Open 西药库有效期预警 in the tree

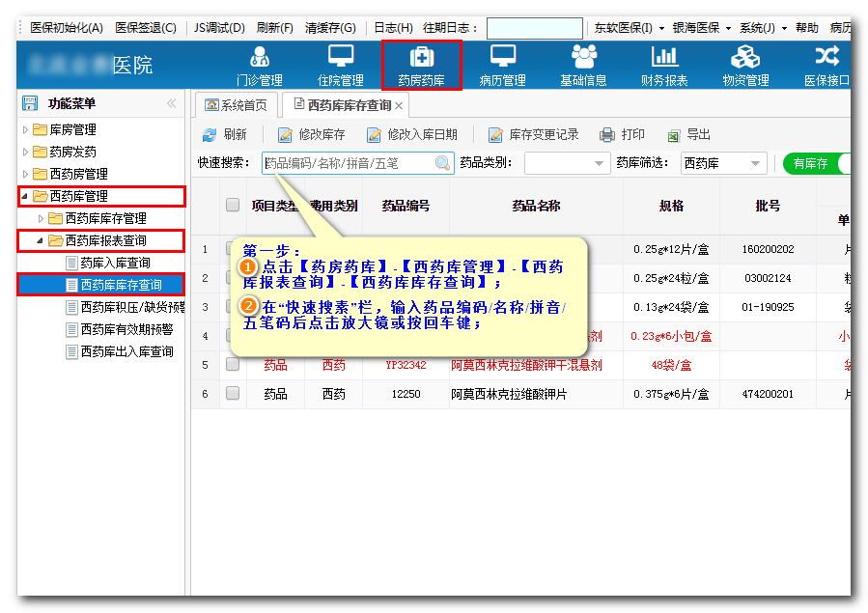coord(126,329)
